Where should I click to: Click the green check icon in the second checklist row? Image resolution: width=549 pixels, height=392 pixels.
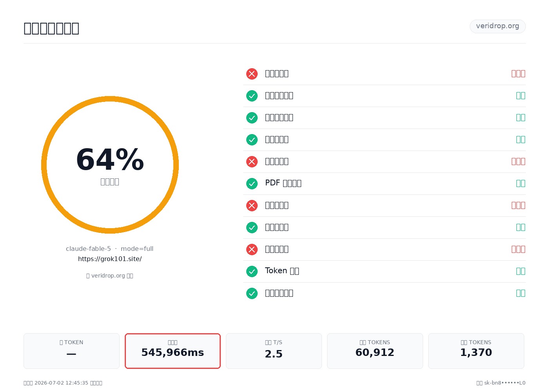tap(252, 96)
